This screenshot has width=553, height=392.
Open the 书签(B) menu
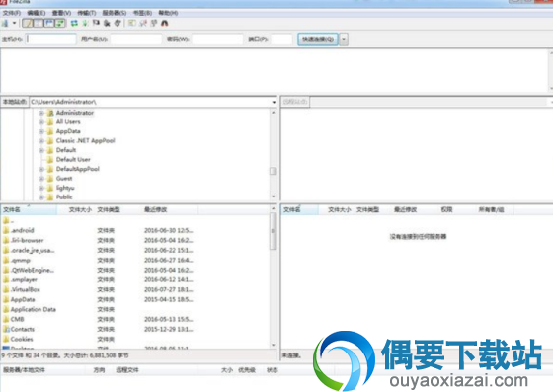click(x=142, y=13)
